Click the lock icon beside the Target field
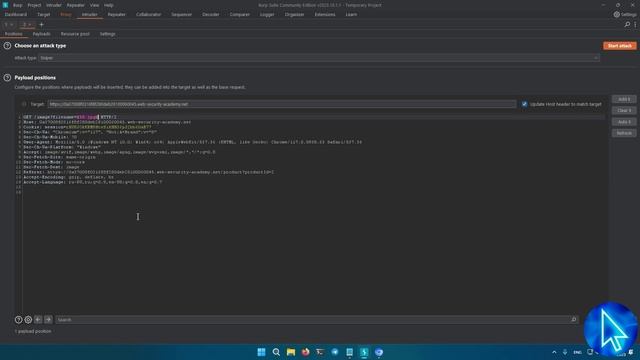640x360 pixels. [x=24, y=104]
